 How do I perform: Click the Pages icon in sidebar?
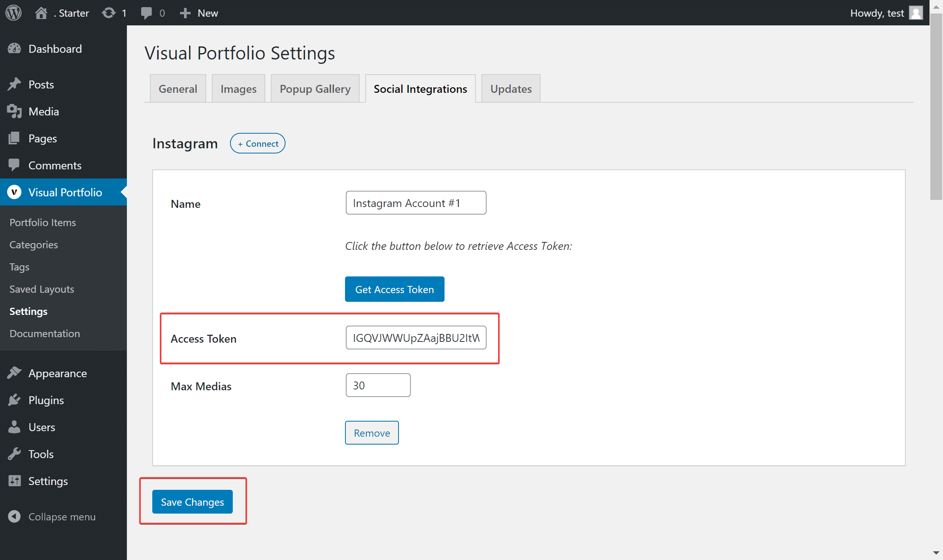(14, 138)
